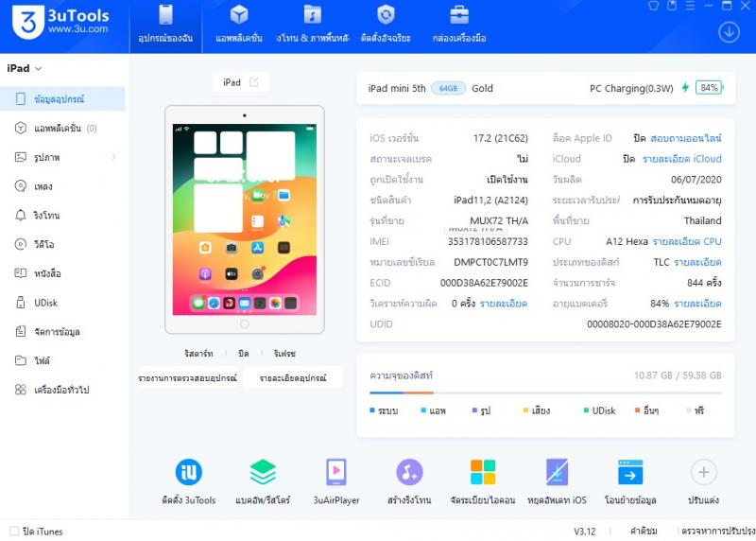The width and height of the screenshot is (756, 541).
Task: Expand the Photos sidebar chevron
Action: (x=113, y=157)
